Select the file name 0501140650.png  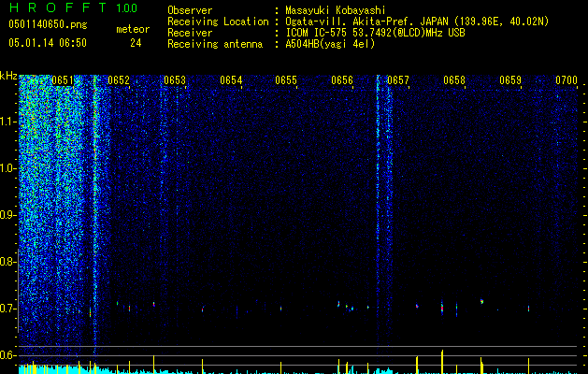pos(48,24)
